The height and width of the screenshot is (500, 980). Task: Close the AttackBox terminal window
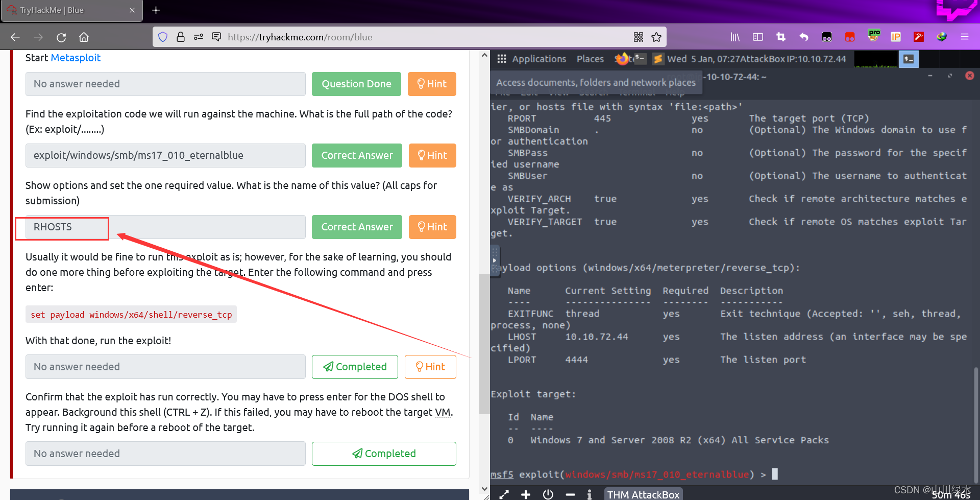click(x=970, y=76)
